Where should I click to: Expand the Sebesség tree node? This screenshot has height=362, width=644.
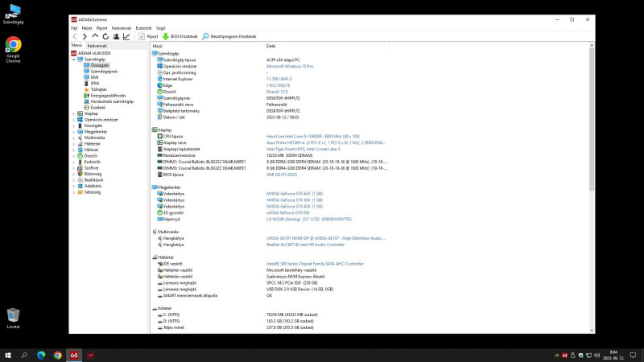74,192
